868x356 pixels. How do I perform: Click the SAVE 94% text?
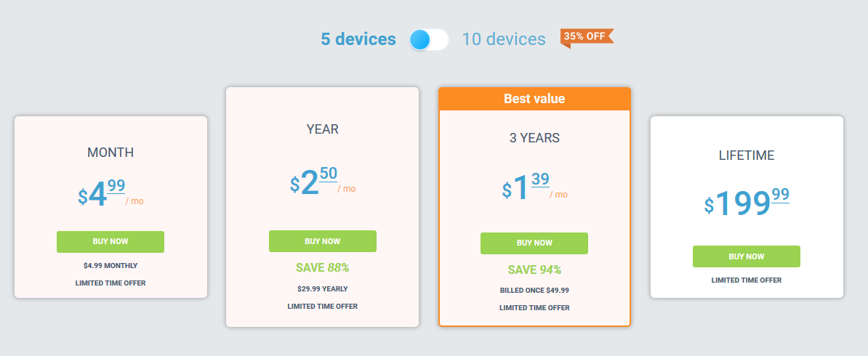[x=534, y=270]
